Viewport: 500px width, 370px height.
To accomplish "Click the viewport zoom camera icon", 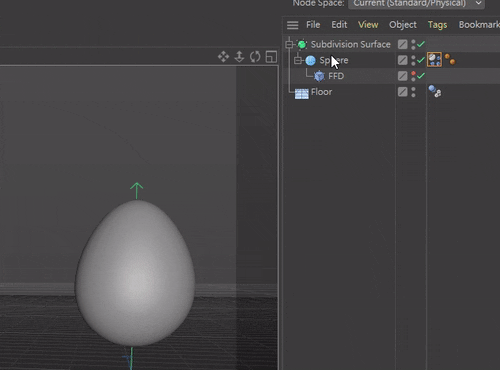I will [239, 57].
